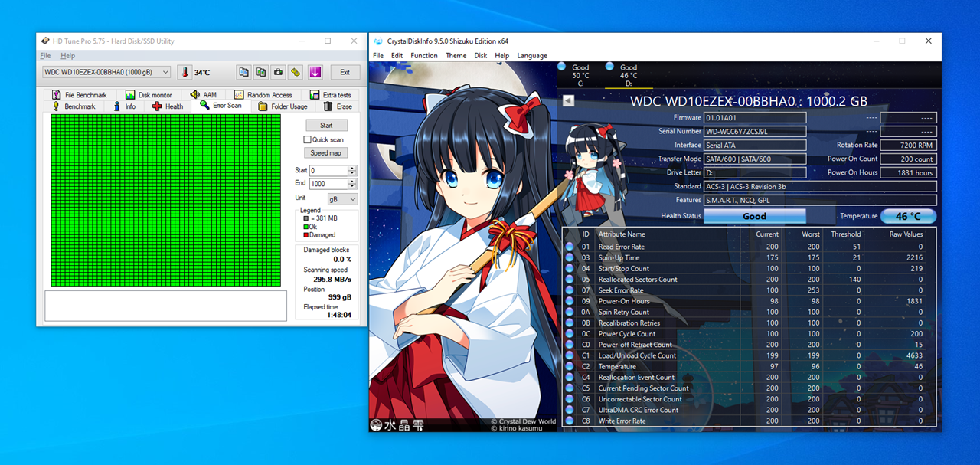980x465 pixels.
Task: Open CrystalDiskInfo Language menu
Action: tap(532, 55)
